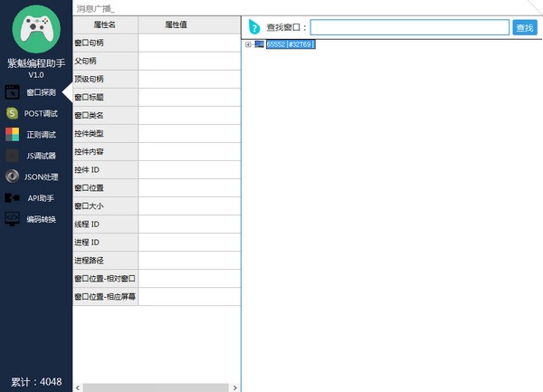543x392 pixels.
Task: Switch to API助手 tab
Action: (x=41, y=198)
